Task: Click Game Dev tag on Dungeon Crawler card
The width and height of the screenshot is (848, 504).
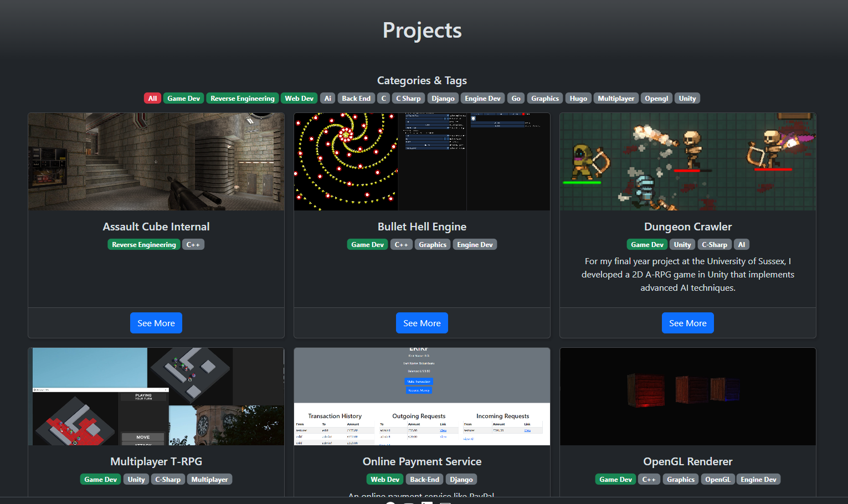Action: coord(647,244)
